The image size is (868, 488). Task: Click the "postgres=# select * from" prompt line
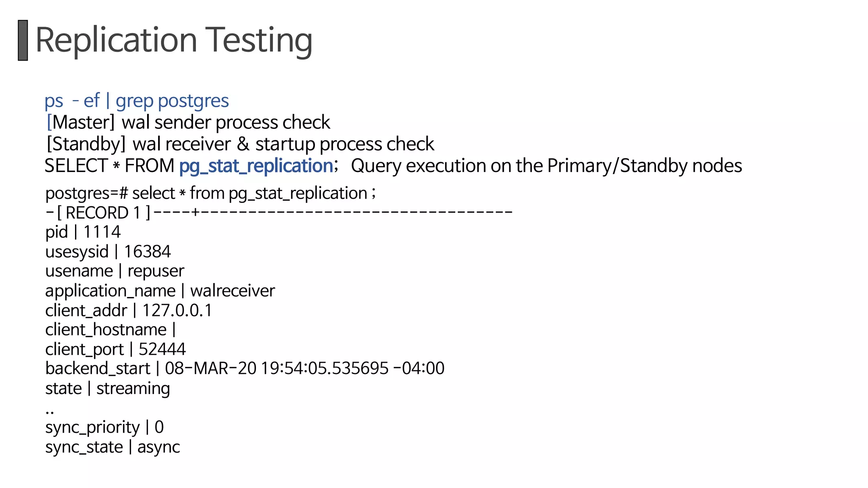(x=210, y=193)
